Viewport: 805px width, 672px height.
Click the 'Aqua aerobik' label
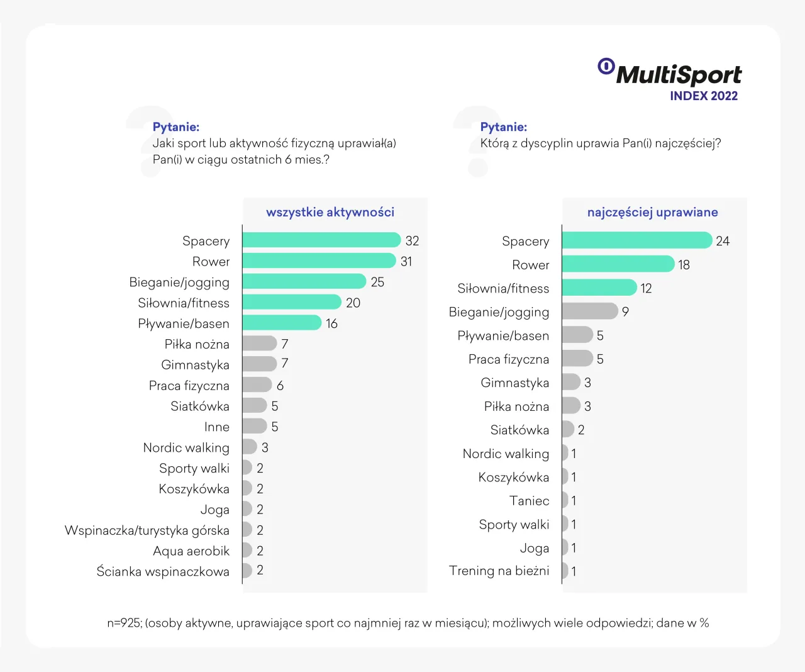pos(191,551)
